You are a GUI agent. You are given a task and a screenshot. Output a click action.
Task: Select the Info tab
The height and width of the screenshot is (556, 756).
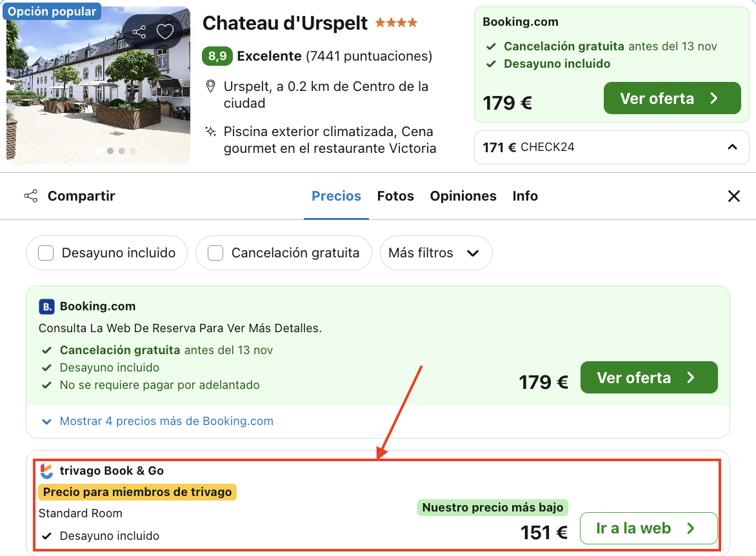[525, 196]
